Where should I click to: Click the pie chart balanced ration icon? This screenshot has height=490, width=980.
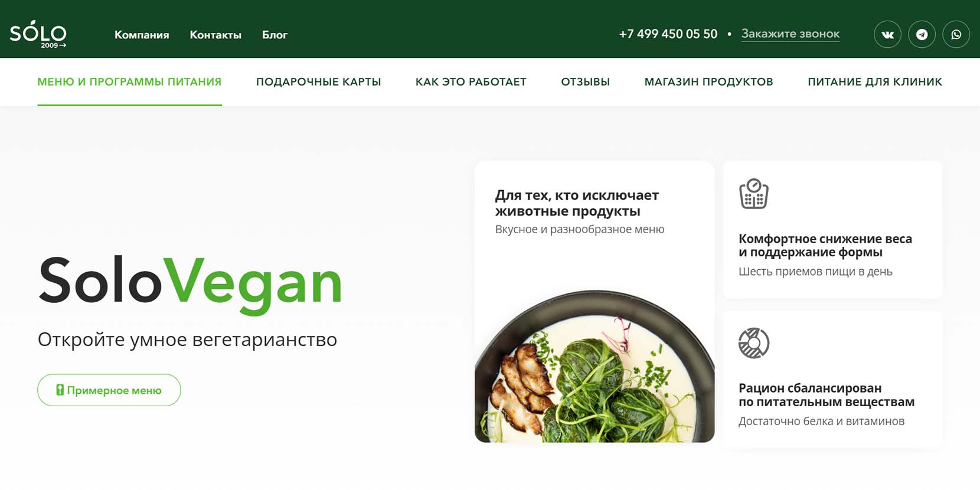tap(754, 343)
